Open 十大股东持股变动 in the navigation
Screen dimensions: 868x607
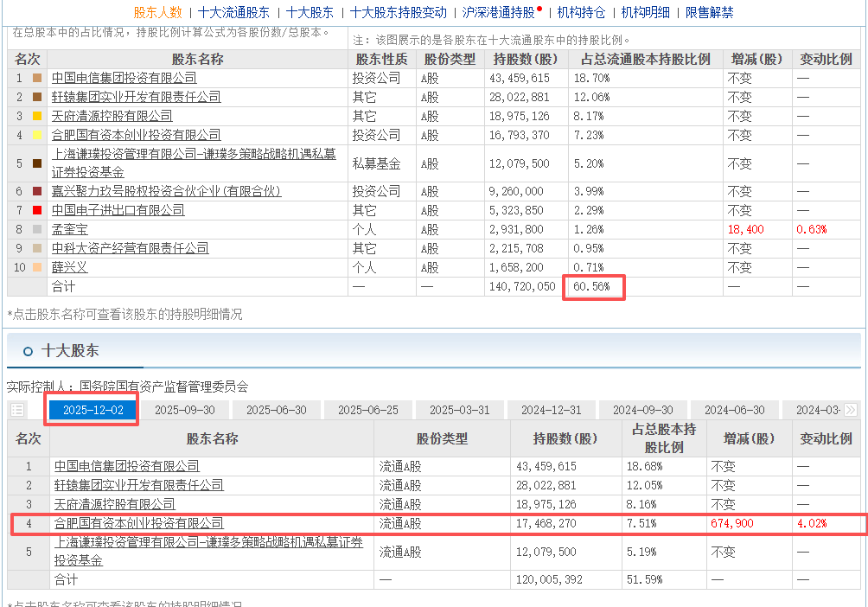(398, 12)
